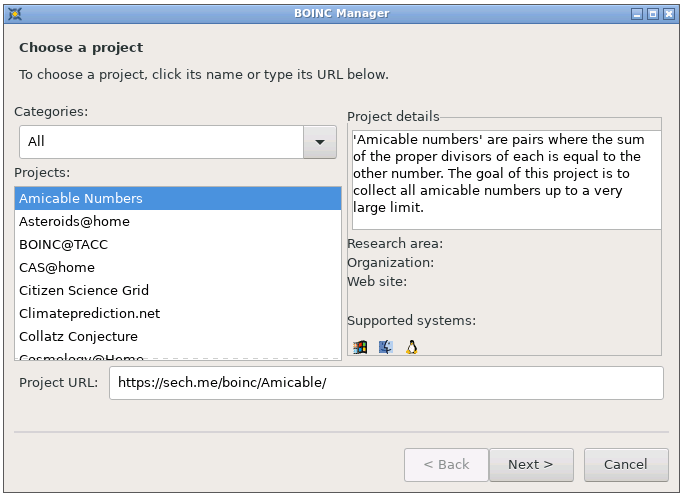
Task: Click the project description text box
Action: pos(507,180)
